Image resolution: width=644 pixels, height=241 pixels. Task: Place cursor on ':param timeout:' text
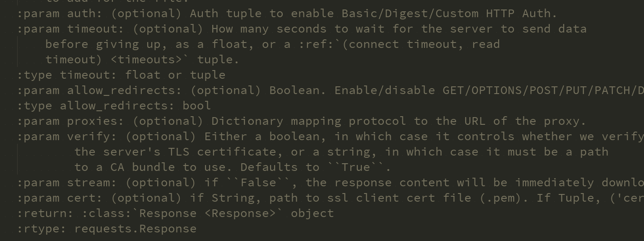pyautogui.click(x=71, y=29)
